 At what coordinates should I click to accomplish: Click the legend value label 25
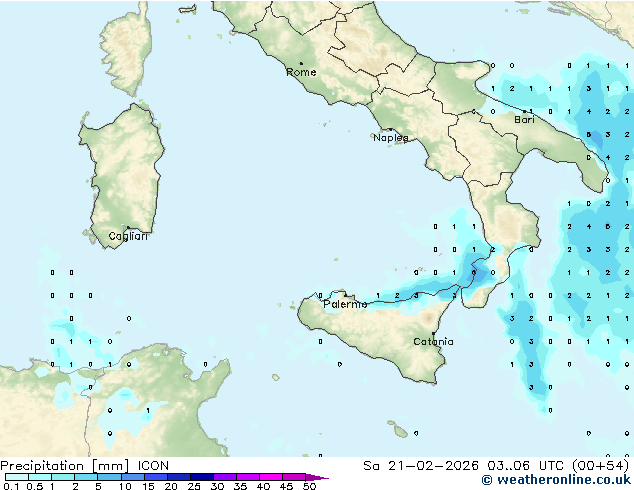coord(194,486)
